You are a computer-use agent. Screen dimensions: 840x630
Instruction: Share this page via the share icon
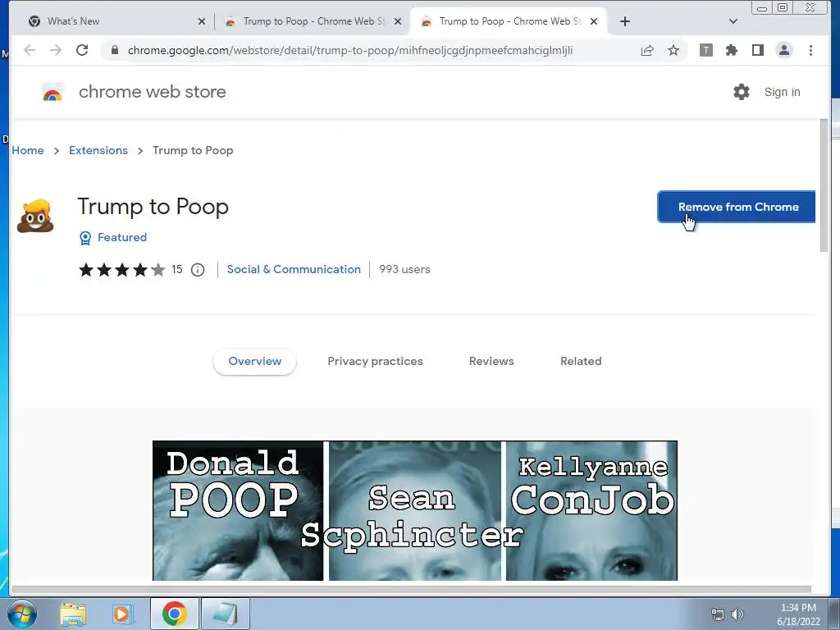pos(647,50)
